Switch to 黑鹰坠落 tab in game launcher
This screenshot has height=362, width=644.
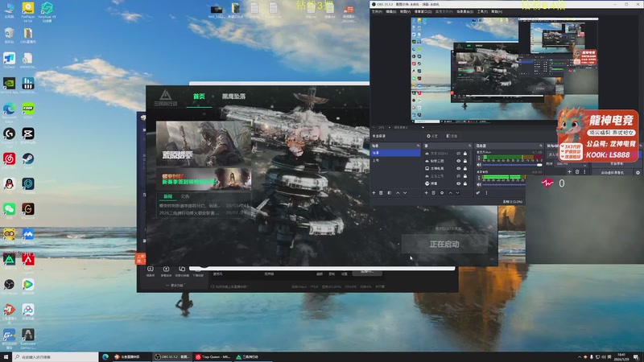tap(233, 96)
